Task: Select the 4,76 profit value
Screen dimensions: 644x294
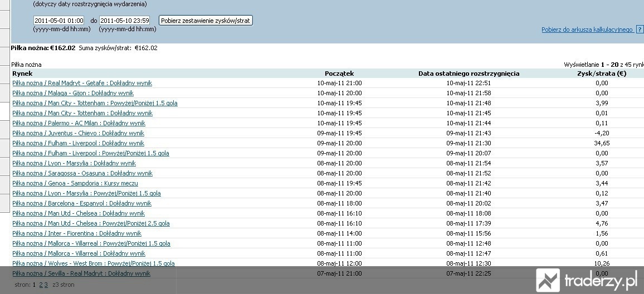Action: pyautogui.click(x=602, y=223)
